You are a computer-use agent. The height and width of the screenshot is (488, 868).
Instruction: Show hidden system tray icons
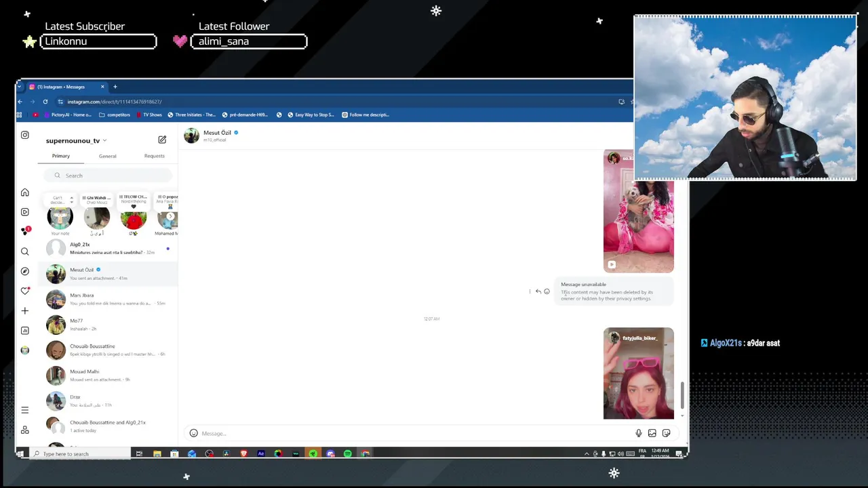pos(587,453)
